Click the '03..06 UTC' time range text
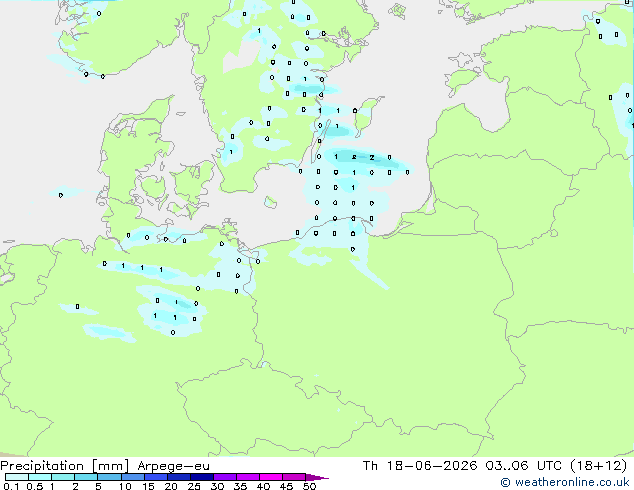This screenshot has height=490, width=634. (x=524, y=466)
